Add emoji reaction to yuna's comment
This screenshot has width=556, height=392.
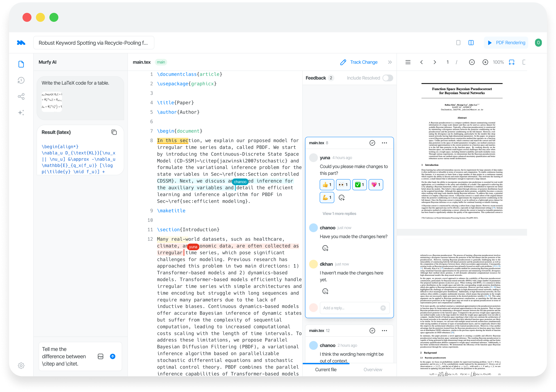341,198
